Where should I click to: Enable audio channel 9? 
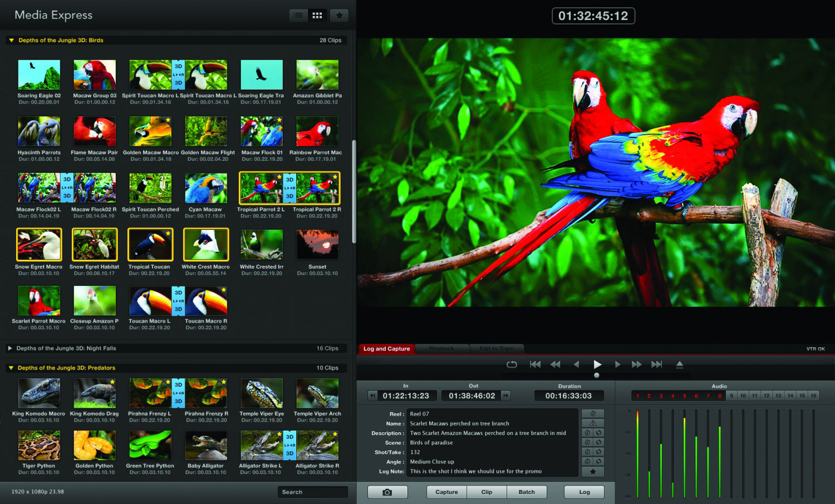click(x=731, y=396)
